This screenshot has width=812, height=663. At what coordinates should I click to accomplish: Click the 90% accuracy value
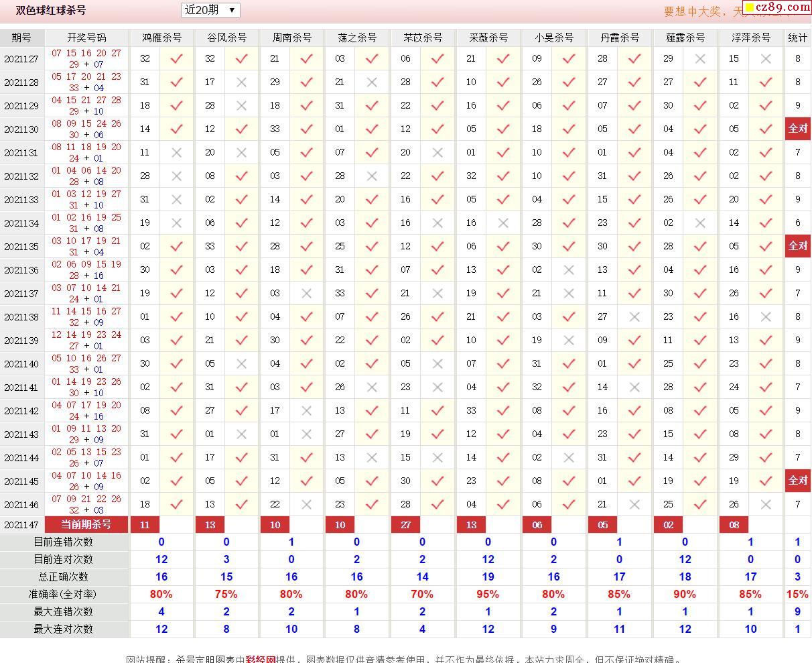(685, 595)
